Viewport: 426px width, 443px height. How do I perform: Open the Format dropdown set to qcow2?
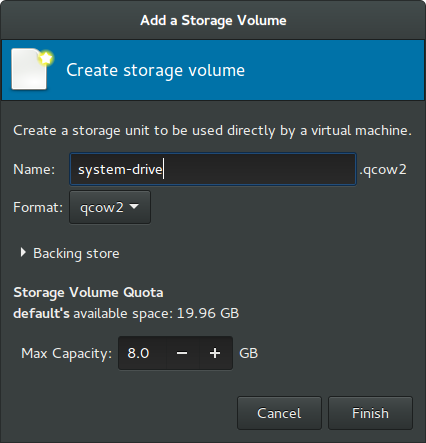coord(110,207)
